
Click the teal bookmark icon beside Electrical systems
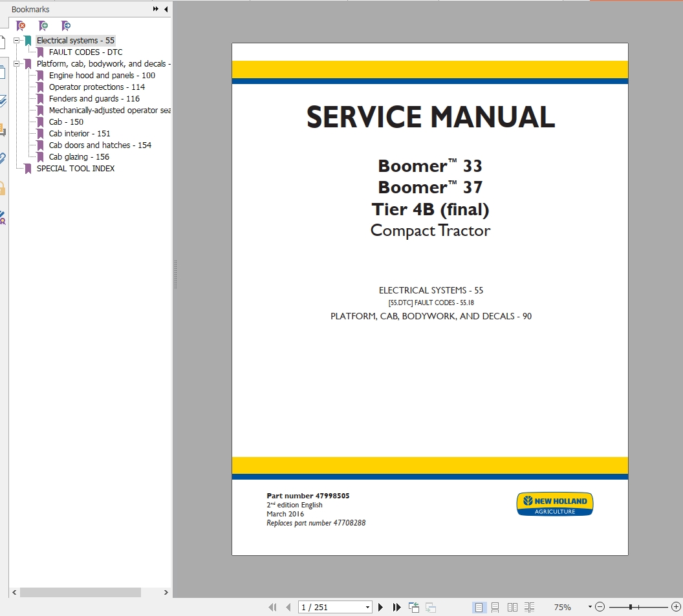(28, 41)
